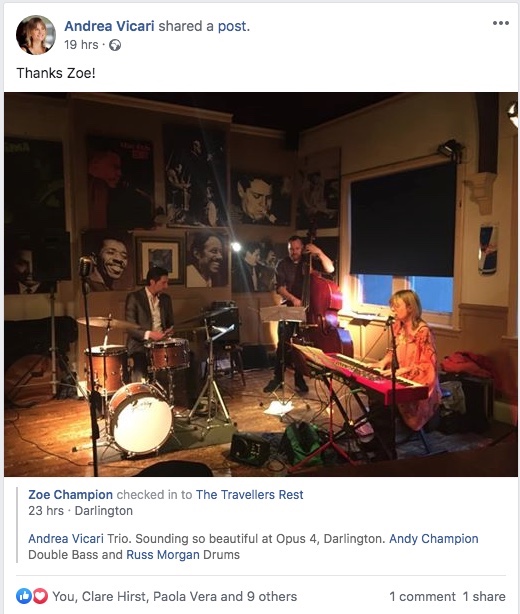Screen dimensions: 520x614
Task: Open Andrea Vicari's profile name link
Action: point(109,26)
